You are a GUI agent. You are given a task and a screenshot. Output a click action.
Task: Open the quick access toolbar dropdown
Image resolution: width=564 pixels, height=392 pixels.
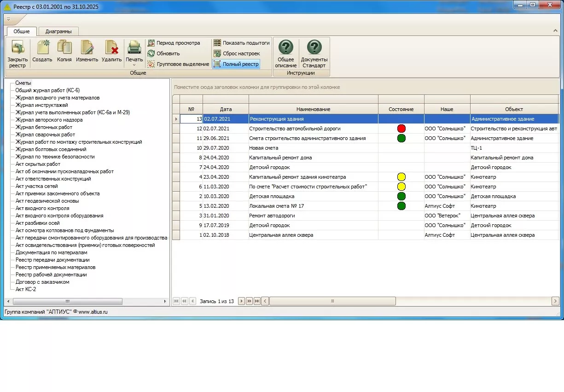tap(8, 19)
